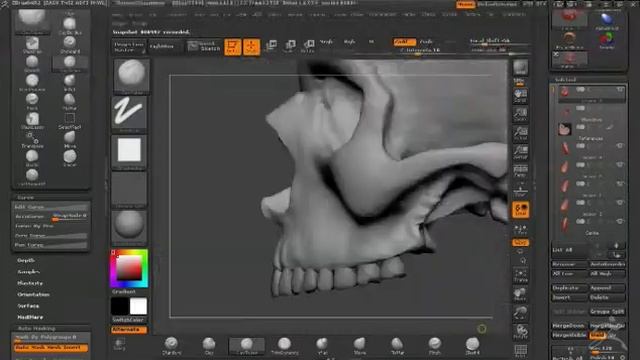Viewport: 640px width, 360px height.
Task: Select the Move brush in the left palette
Action: tap(69, 139)
